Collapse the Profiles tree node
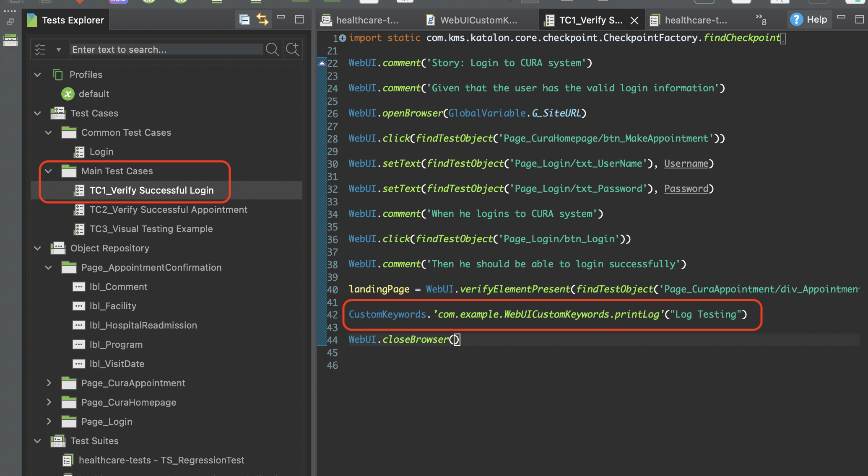This screenshot has height=476, width=868. point(38,75)
